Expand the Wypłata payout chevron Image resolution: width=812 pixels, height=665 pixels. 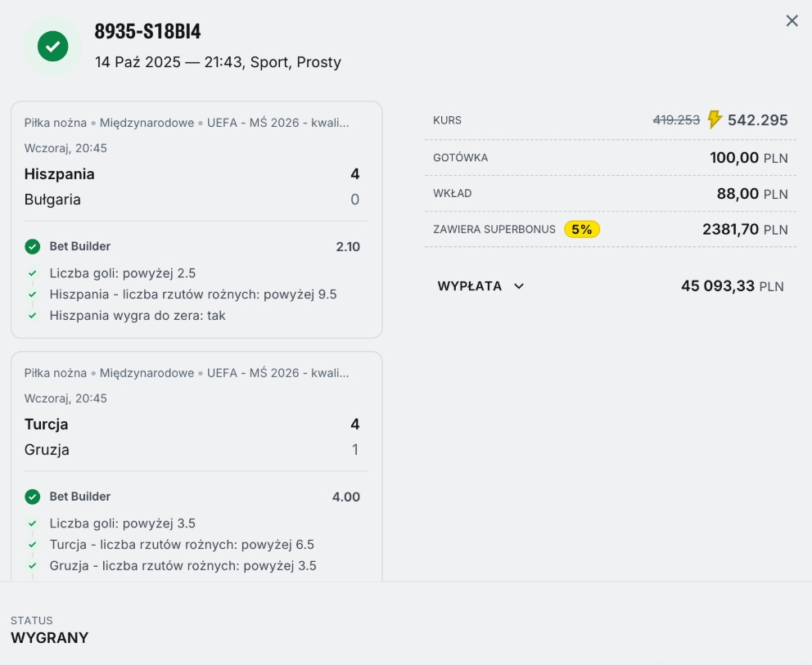tap(518, 286)
